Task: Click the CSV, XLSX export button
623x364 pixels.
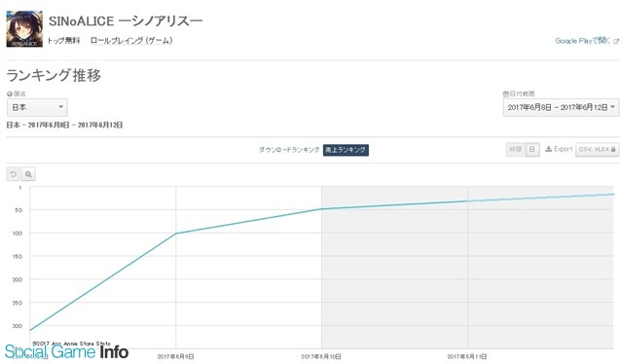Action: [x=597, y=150]
